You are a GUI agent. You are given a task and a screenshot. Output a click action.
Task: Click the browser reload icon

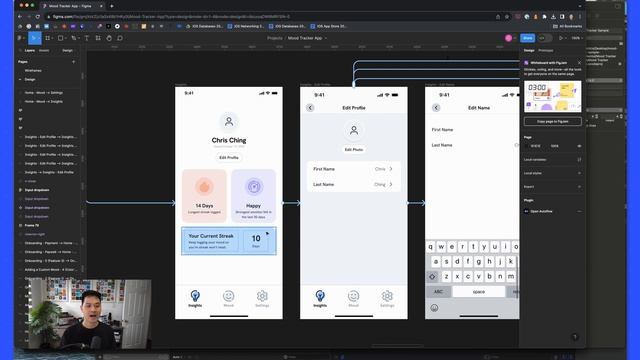pos(38,17)
